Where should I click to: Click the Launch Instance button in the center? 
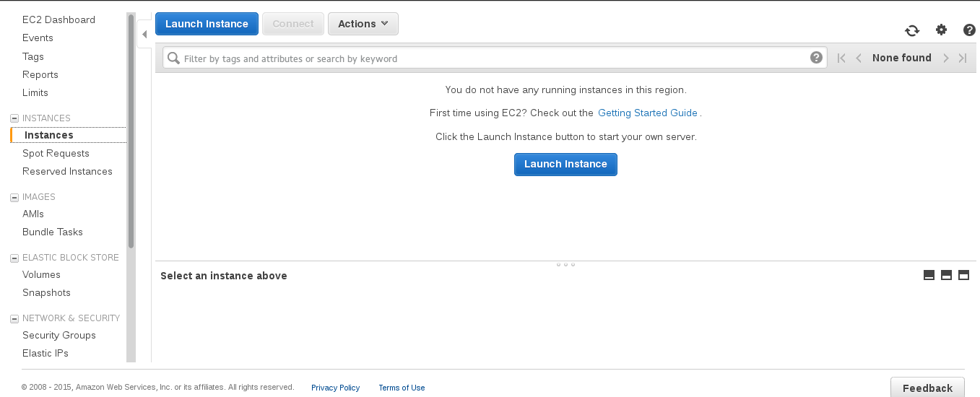click(x=565, y=164)
